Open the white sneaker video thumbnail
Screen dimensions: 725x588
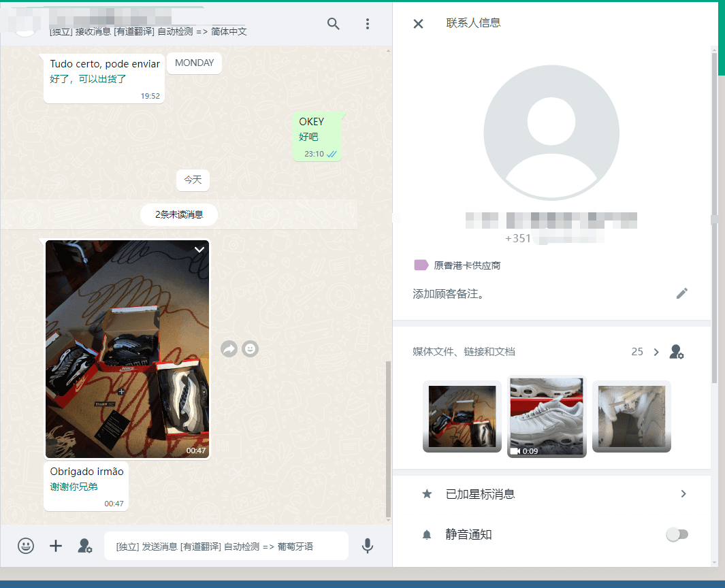(x=547, y=416)
